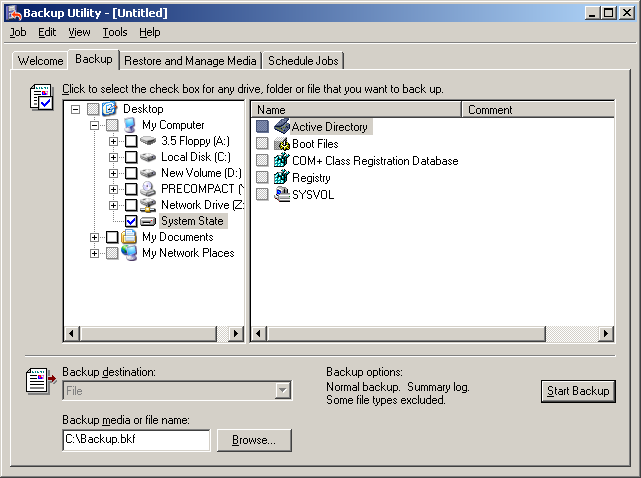
Task: Click the My Network Places icon
Action: 129,253
